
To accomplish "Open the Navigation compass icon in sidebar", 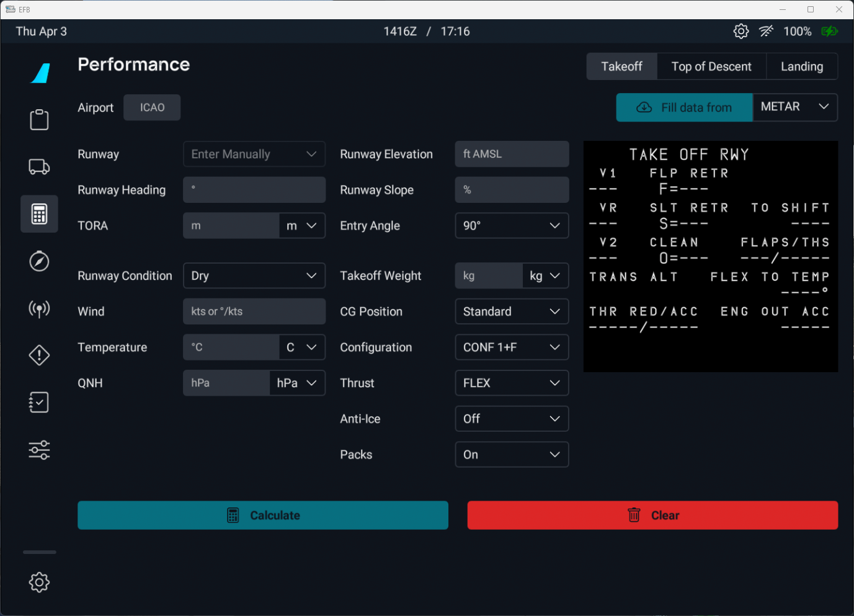I will pyautogui.click(x=39, y=261).
